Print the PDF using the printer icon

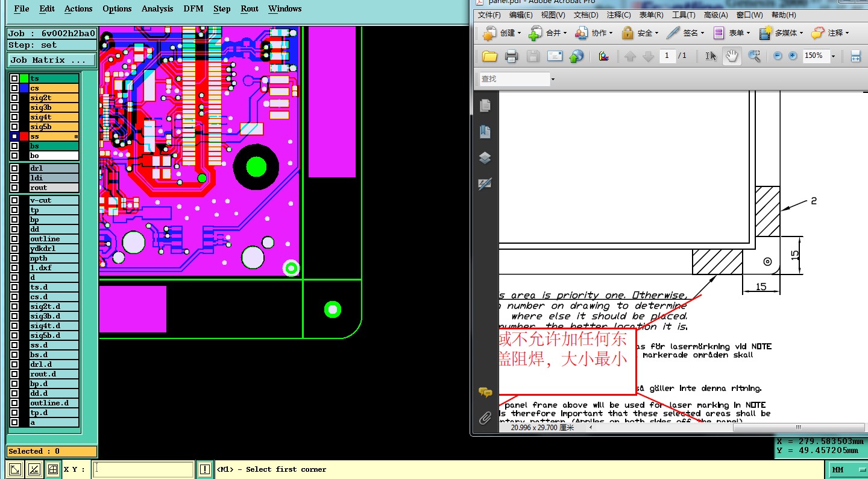[511, 56]
